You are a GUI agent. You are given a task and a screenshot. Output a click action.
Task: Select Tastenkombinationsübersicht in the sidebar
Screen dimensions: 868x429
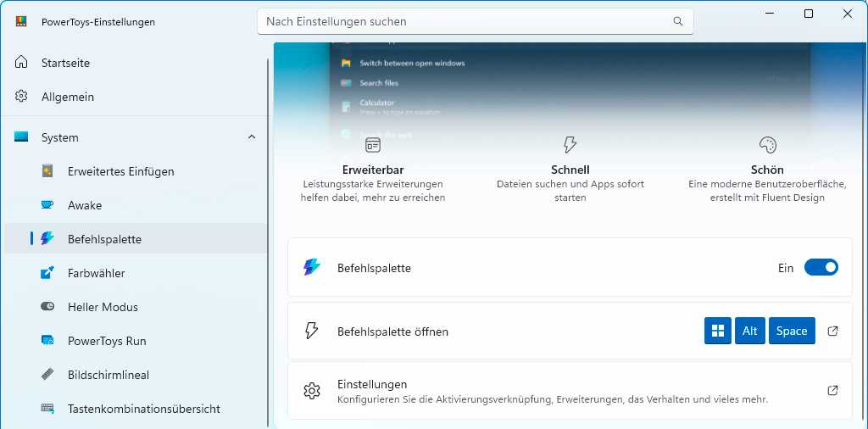(135, 409)
